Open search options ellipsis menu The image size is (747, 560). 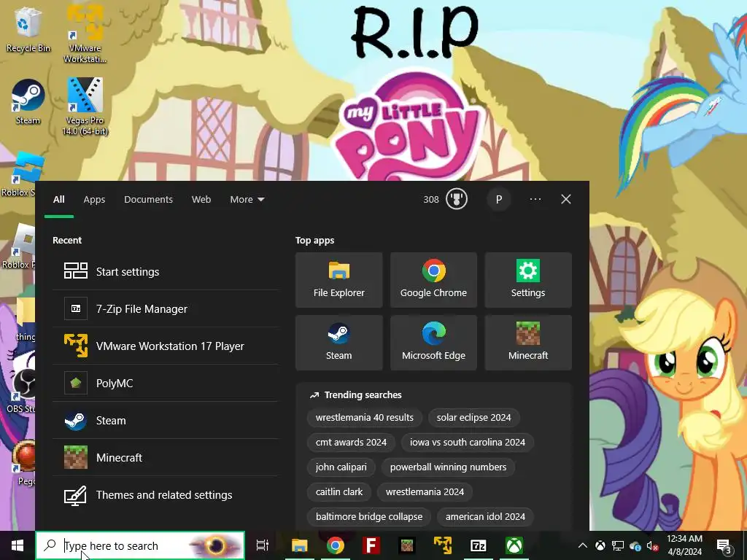pos(535,199)
